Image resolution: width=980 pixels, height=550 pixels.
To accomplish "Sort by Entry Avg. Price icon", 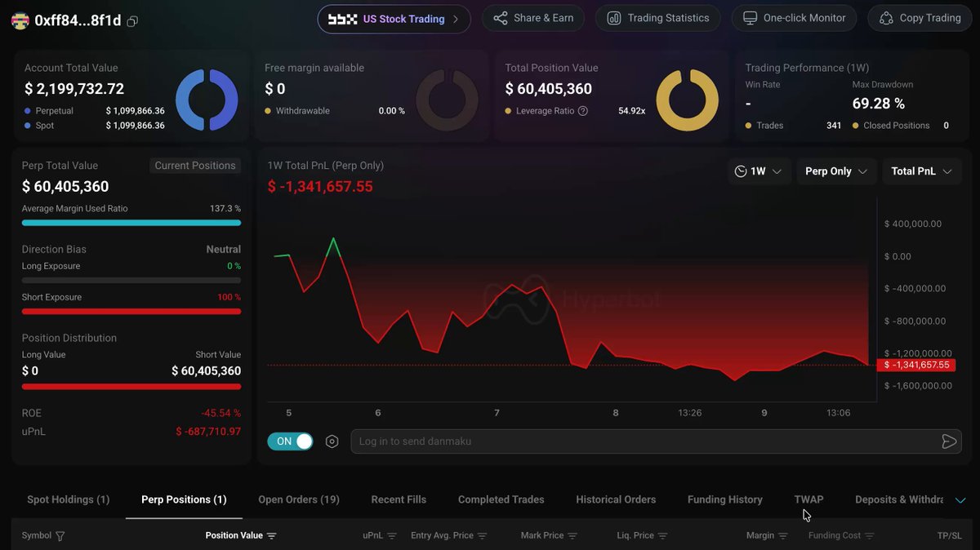I will click(x=482, y=536).
